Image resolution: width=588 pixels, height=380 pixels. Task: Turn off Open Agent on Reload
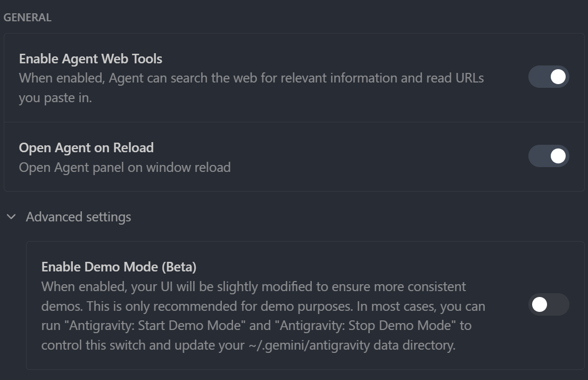549,156
